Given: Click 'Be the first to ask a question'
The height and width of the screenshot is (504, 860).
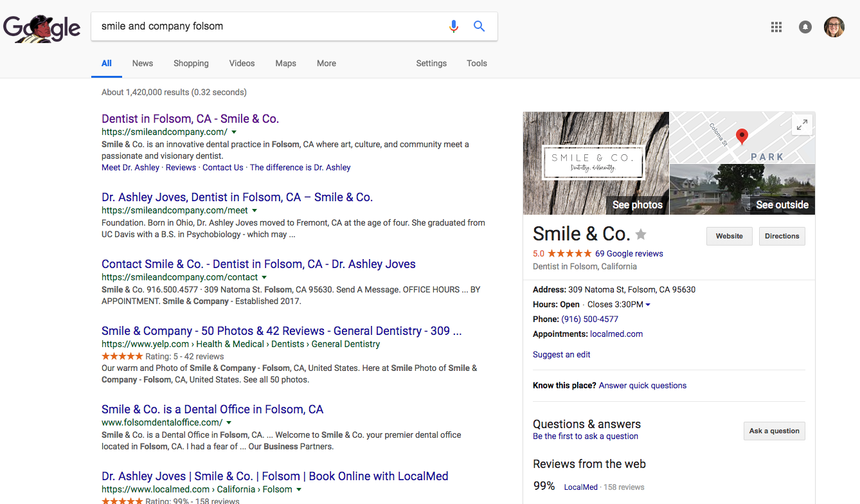Looking at the screenshot, I should (586, 436).
